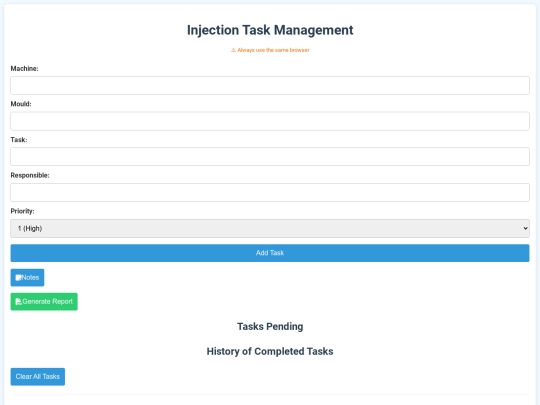
Task: Click the note icon on Notes button
Action: click(x=18, y=278)
